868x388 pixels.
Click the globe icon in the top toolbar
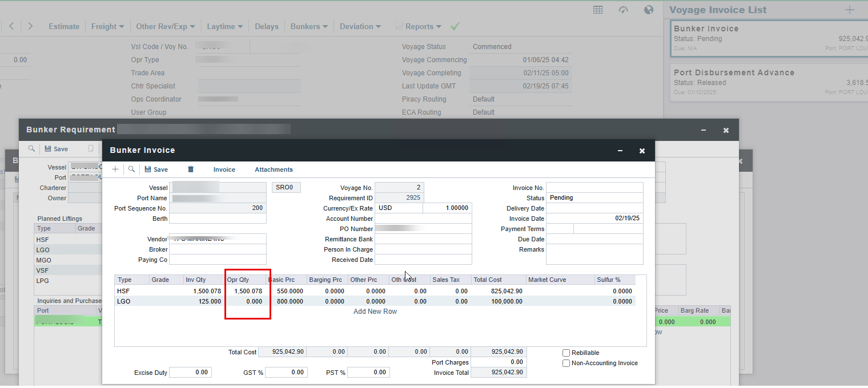(649, 10)
